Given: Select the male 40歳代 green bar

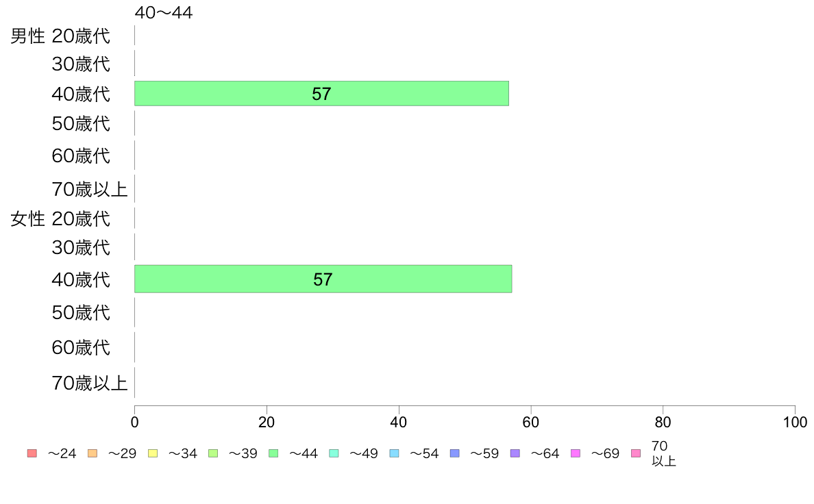Looking at the screenshot, I should [321, 93].
